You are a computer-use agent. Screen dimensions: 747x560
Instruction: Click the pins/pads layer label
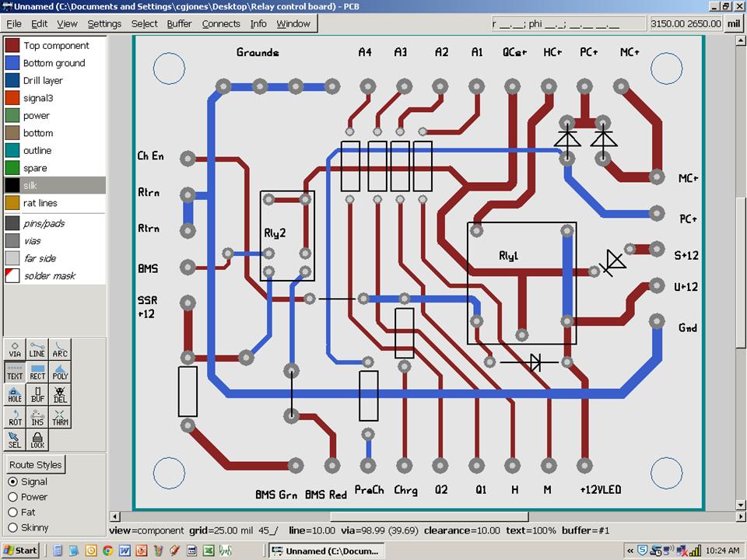pyautogui.click(x=44, y=223)
